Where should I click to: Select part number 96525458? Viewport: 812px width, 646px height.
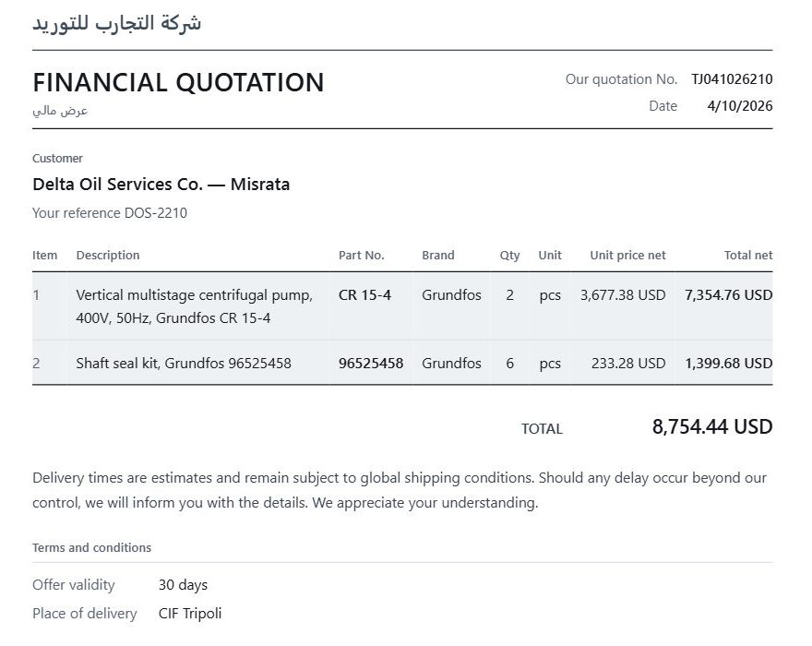371,364
